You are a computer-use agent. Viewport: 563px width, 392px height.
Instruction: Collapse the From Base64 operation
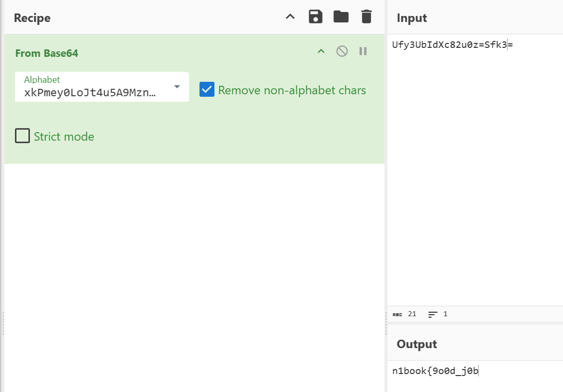click(321, 51)
